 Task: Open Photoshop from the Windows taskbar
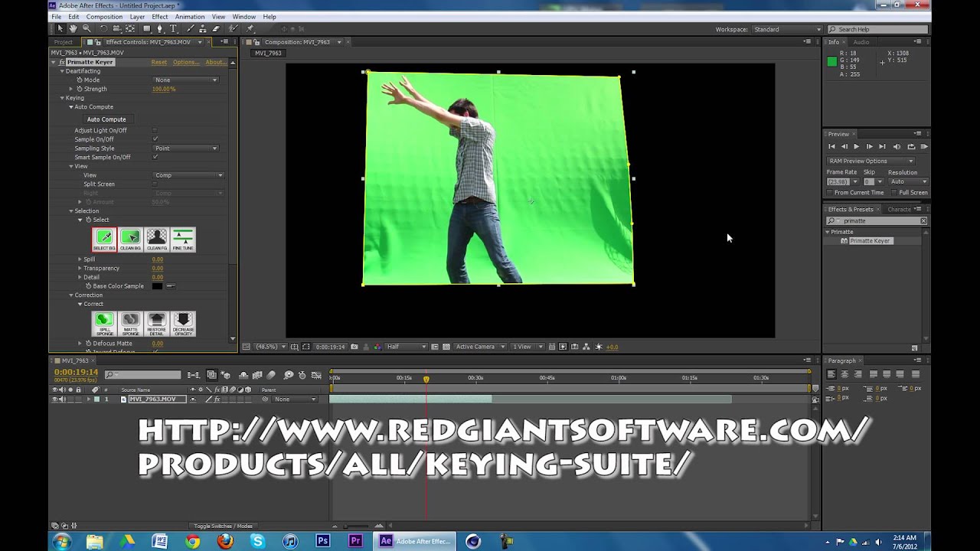click(322, 541)
